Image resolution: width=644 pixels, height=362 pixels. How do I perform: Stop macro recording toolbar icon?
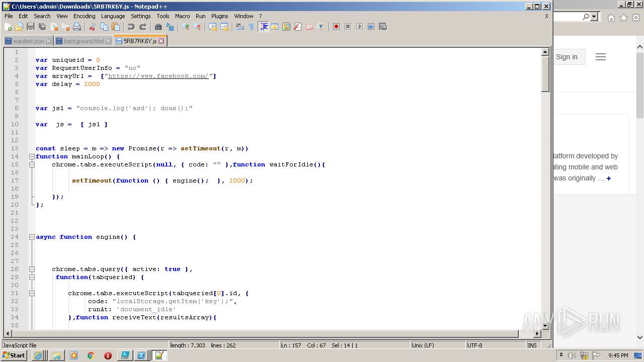348,27
